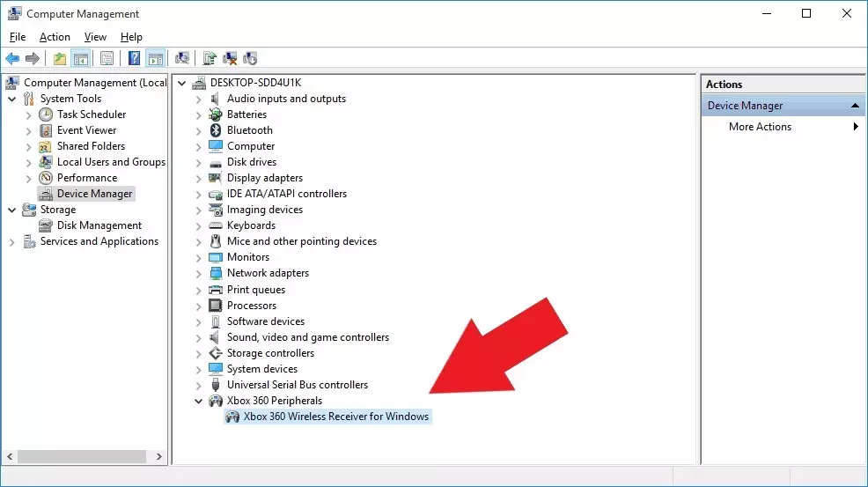Open the More Actions submenu

(760, 127)
